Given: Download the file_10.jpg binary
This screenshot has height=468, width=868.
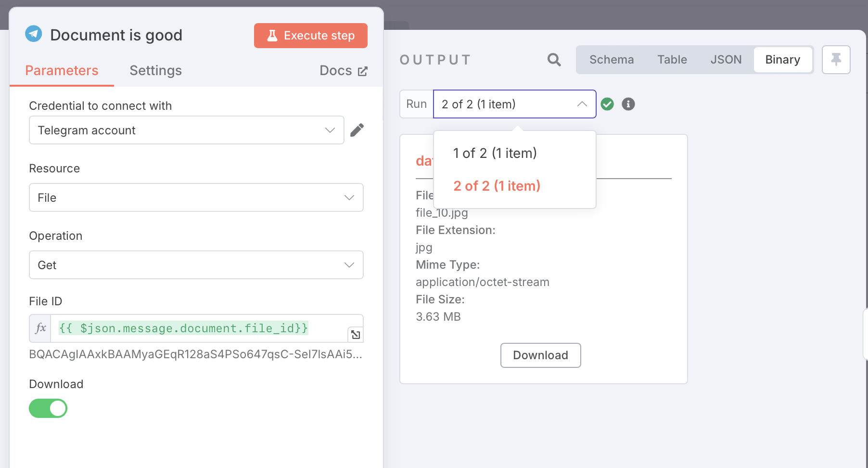Looking at the screenshot, I should tap(541, 355).
